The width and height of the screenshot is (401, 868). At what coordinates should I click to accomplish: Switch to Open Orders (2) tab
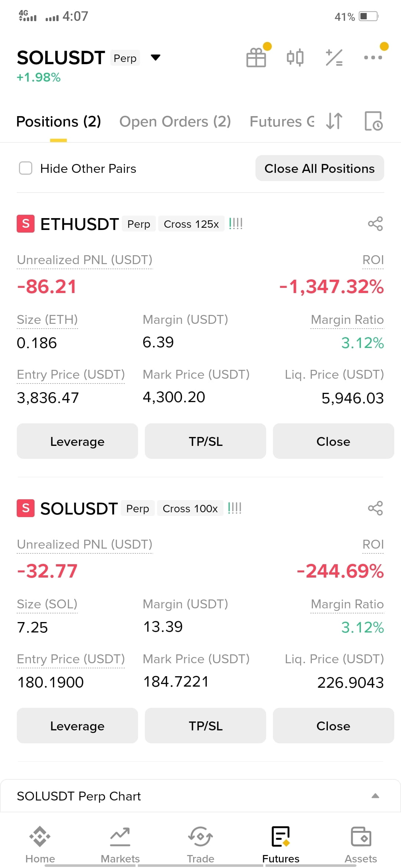pos(175,122)
